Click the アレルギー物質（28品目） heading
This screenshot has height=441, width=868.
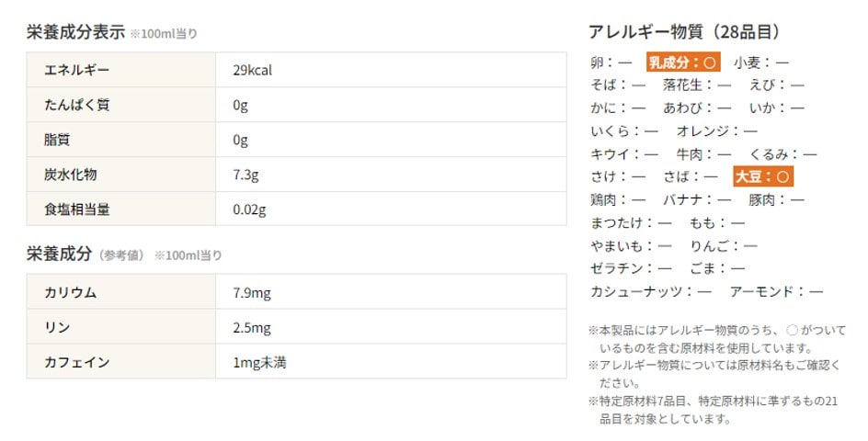pyautogui.click(x=686, y=32)
